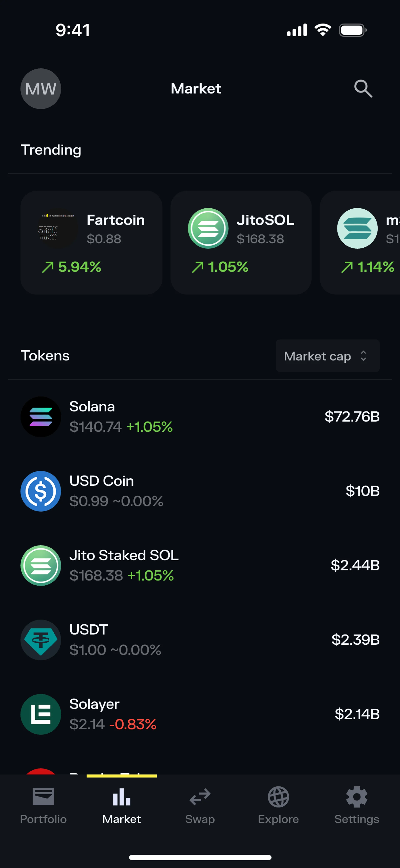
Task: Tap the Fartcoin thumbnail image
Action: tap(57, 228)
